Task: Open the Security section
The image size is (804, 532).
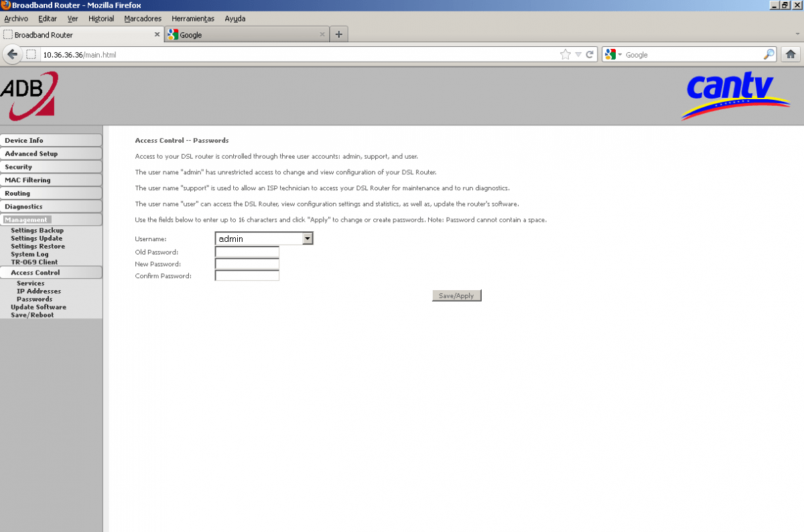Action: [x=51, y=167]
